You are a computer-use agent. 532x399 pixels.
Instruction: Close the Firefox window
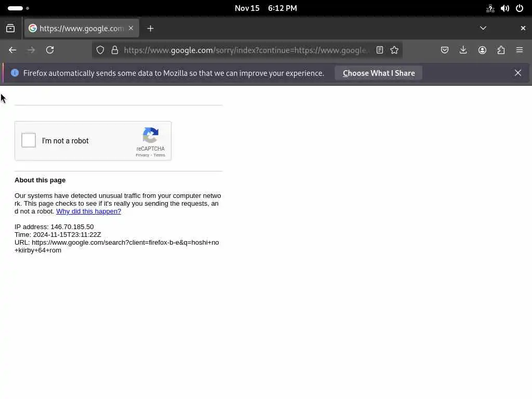(523, 28)
